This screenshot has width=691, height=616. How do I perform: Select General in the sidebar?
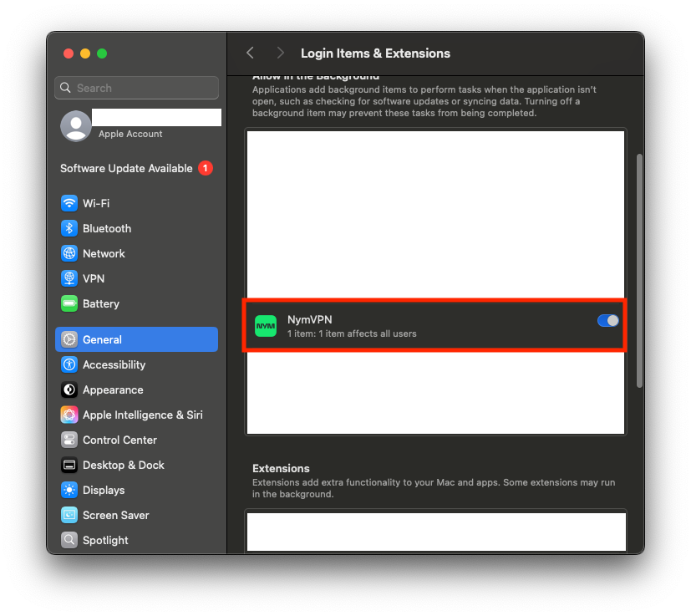tap(137, 339)
